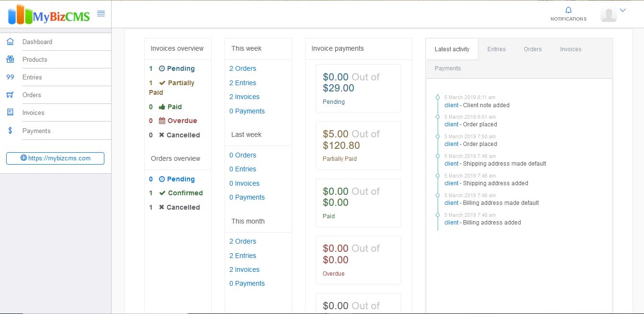Expand the user profile dropdown arrow
The width and height of the screenshot is (644, 314).
(x=622, y=10)
